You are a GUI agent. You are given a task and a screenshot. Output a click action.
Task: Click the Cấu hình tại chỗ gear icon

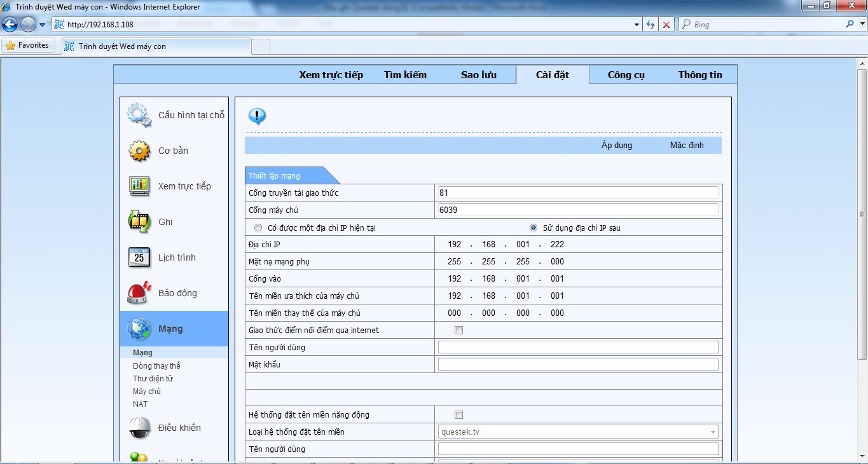click(x=139, y=115)
